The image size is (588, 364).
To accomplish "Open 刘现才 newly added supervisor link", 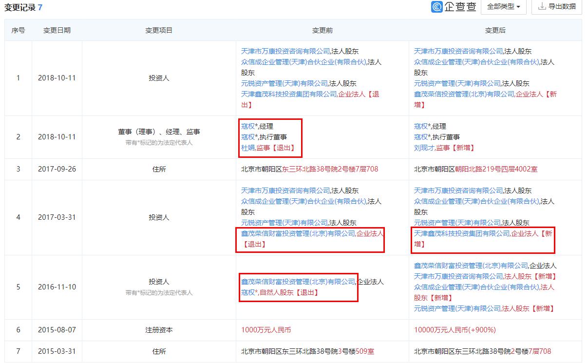I will click(424, 148).
